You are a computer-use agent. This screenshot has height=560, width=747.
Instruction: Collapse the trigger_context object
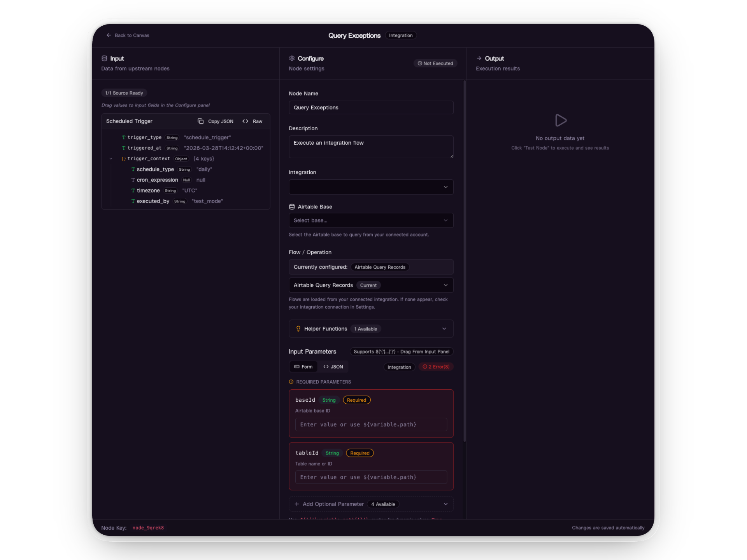111,159
